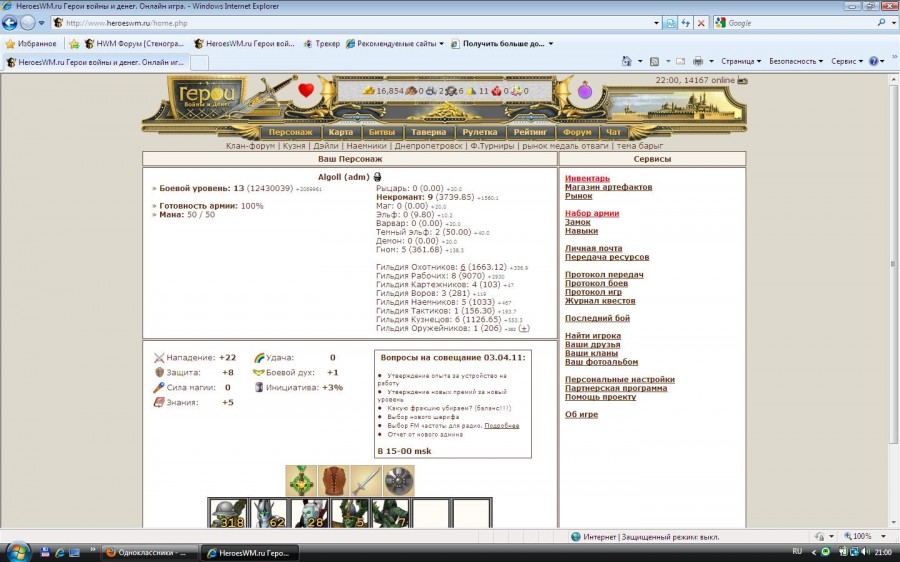Image resolution: width=900 pixels, height=562 pixels.
Task: Click the Подробнее link in meeting notes
Action: click(x=502, y=426)
